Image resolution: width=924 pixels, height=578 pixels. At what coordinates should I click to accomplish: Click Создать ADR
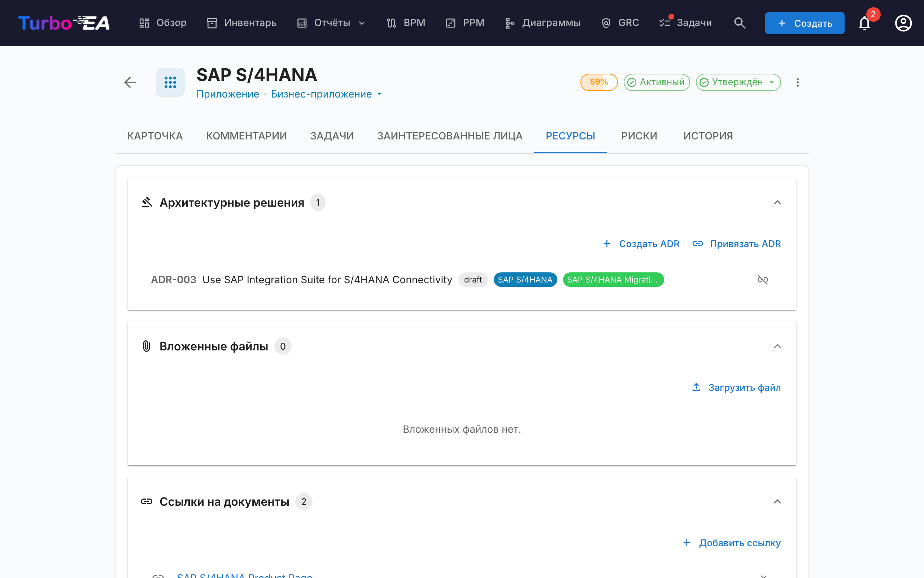[x=641, y=244]
